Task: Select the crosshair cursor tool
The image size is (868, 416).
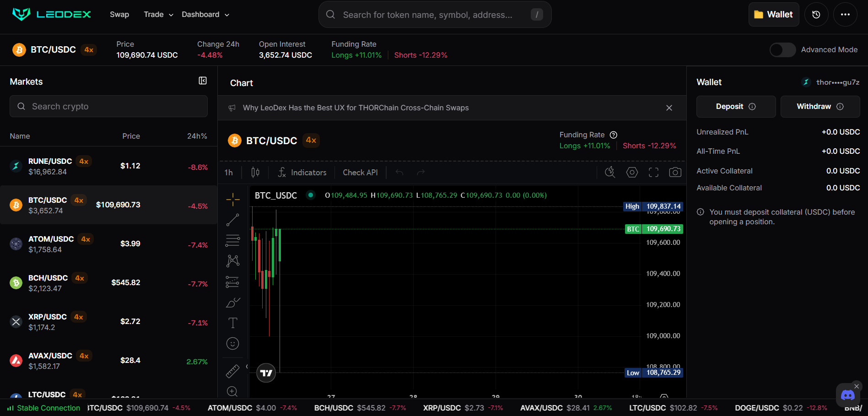Action: 232,200
